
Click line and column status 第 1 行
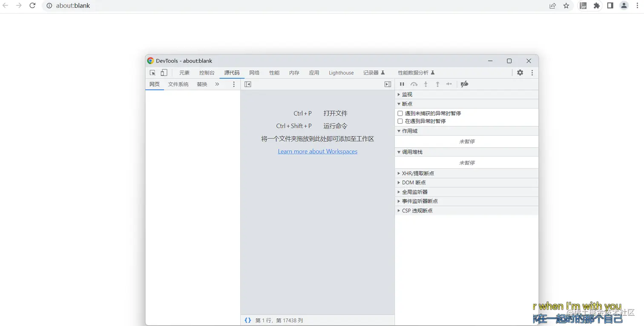[x=279, y=320]
